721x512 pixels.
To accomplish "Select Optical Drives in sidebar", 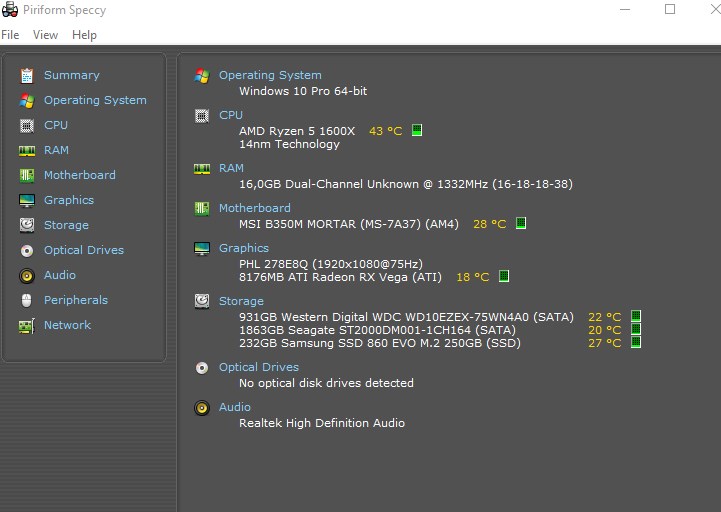I will (x=84, y=250).
